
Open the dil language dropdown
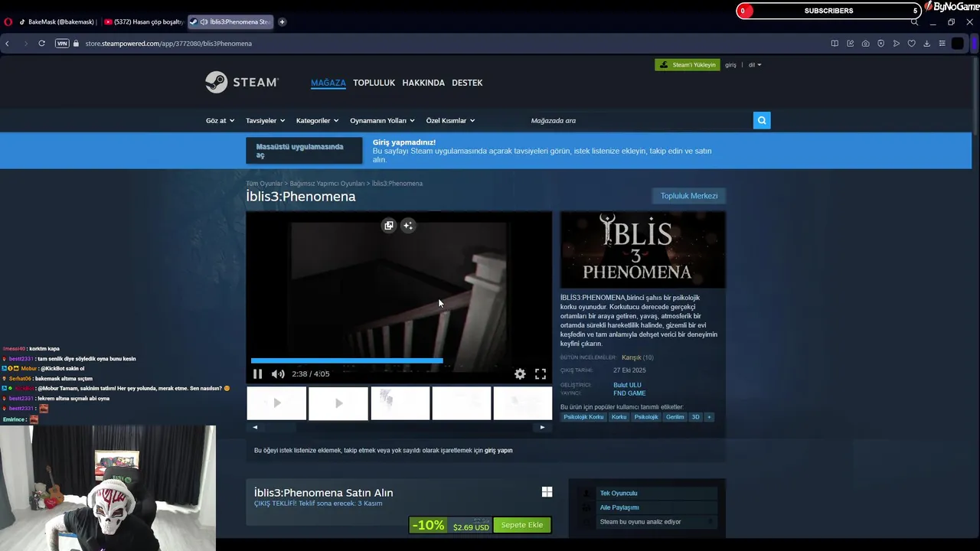click(754, 65)
